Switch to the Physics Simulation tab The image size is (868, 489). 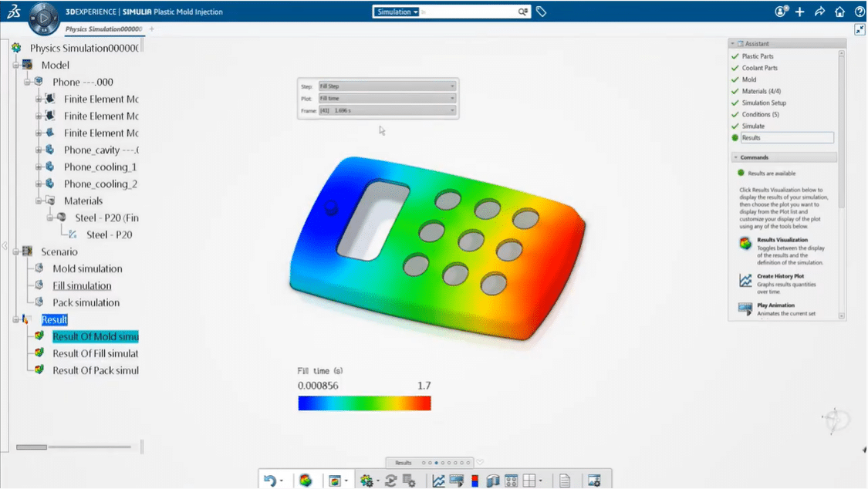point(103,29)
